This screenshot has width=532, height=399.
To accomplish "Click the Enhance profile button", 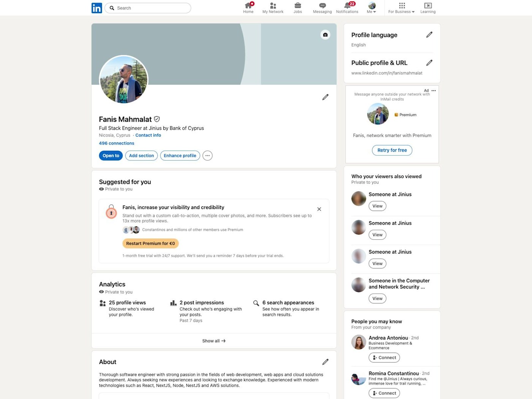I will coord(180,155).
